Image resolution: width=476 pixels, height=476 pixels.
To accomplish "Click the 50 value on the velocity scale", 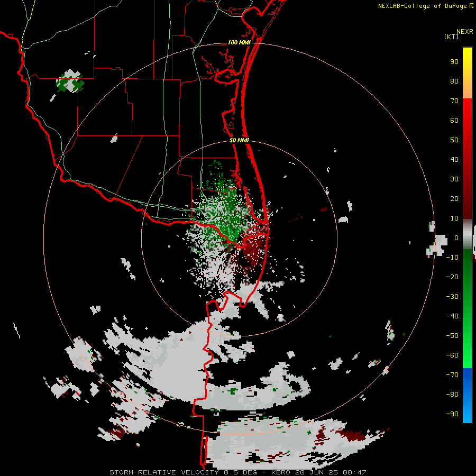I will tap(454, 140).
